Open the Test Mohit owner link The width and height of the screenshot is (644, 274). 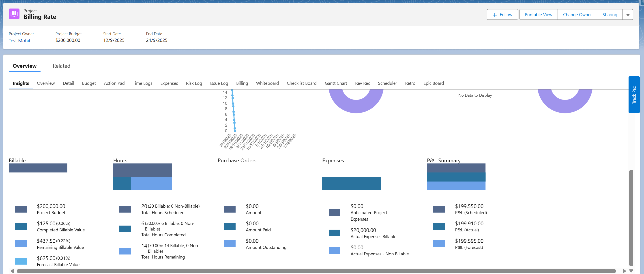tap(19, 41)
